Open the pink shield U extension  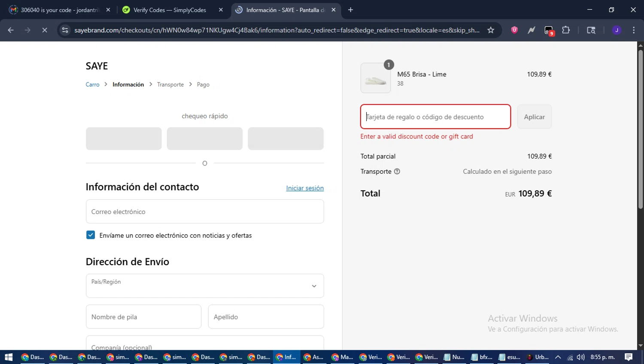514,30
